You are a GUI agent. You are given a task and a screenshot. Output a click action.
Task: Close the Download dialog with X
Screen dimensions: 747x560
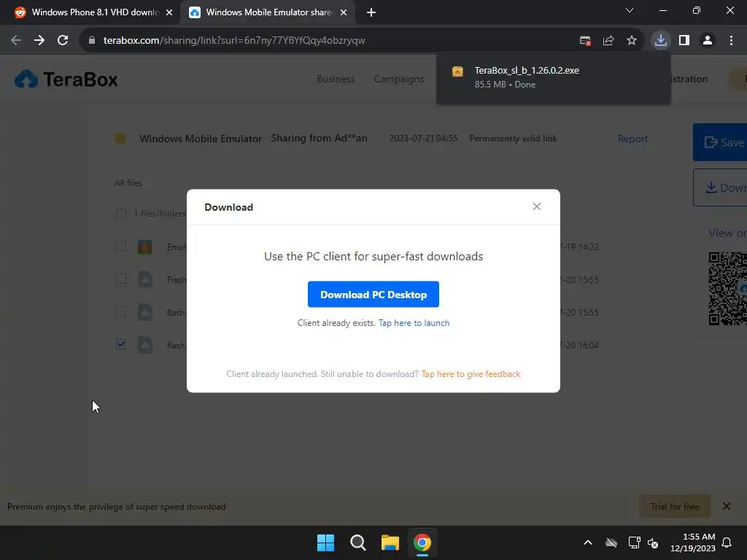pos(536,206)
